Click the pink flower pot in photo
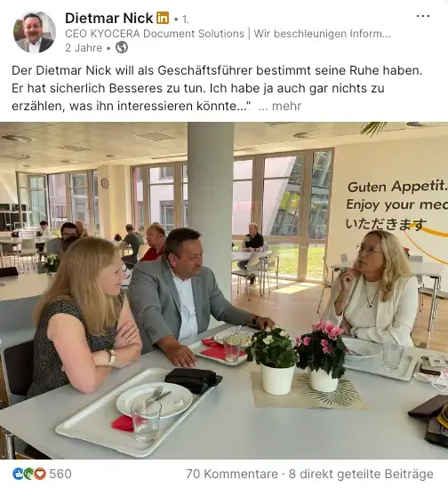The image size is (448, 488). pyautogui.click(x=323, y=356)
